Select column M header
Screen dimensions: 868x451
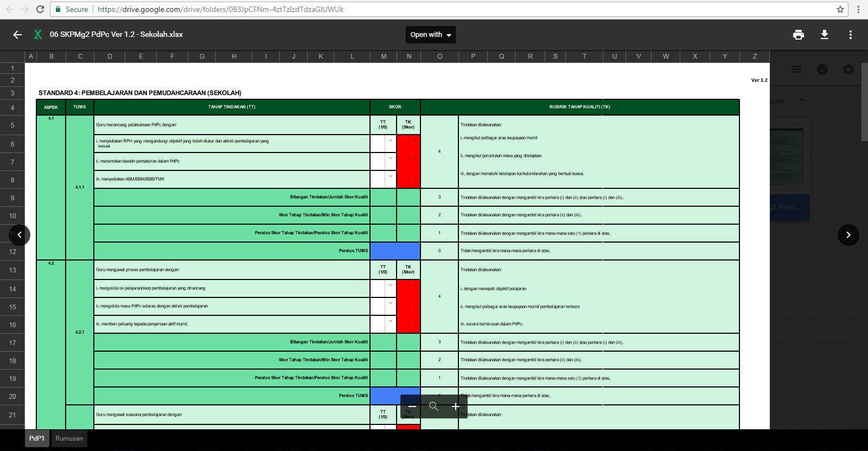point(384,56)
